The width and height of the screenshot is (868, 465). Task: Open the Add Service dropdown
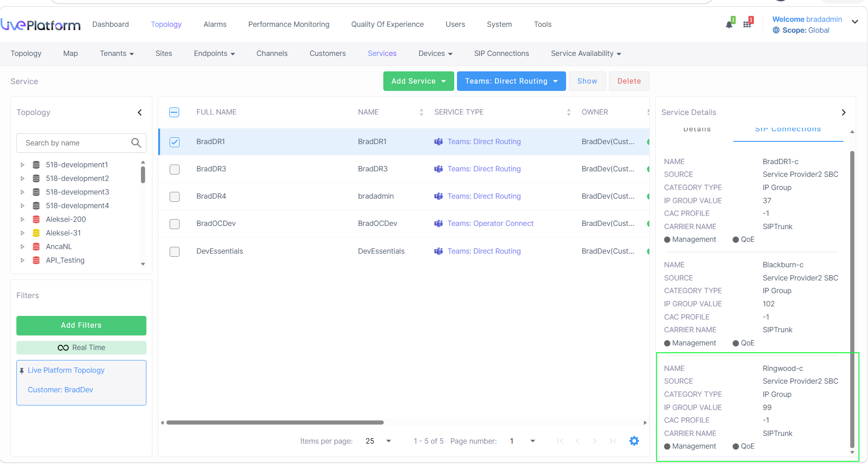(419, 81)
